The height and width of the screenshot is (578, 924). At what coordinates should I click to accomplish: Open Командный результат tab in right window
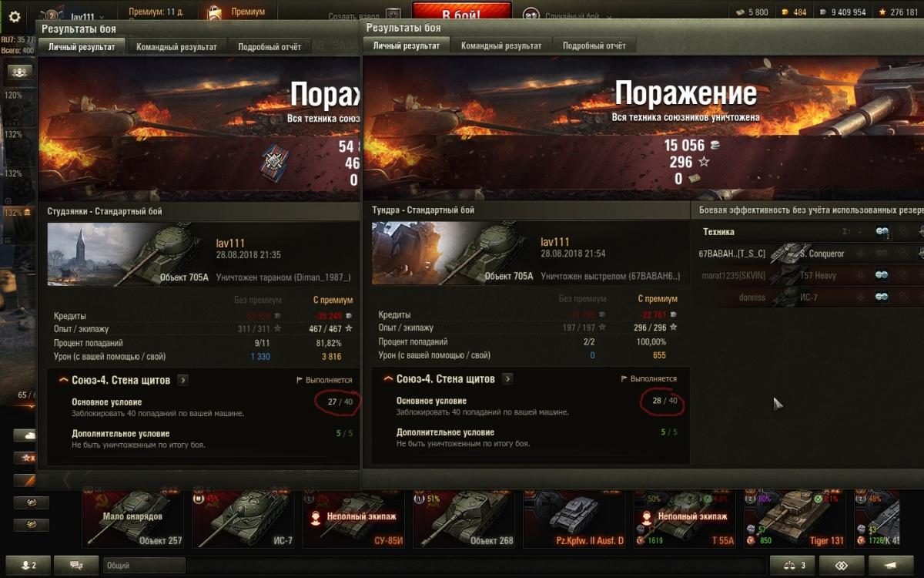(501, 46)
